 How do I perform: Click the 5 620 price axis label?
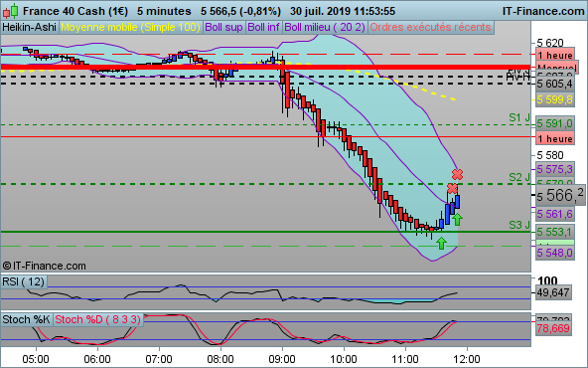coord(550,43)
